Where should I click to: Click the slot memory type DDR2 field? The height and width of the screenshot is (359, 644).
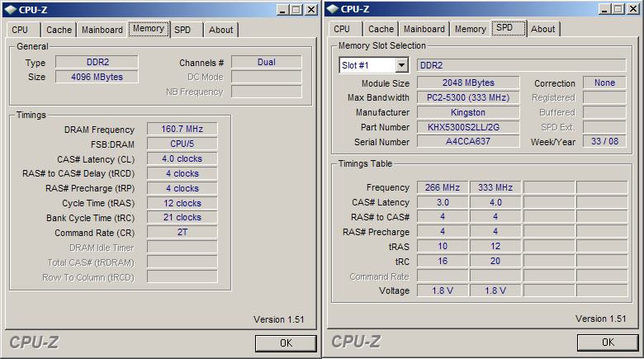click(x=522, y=65)
